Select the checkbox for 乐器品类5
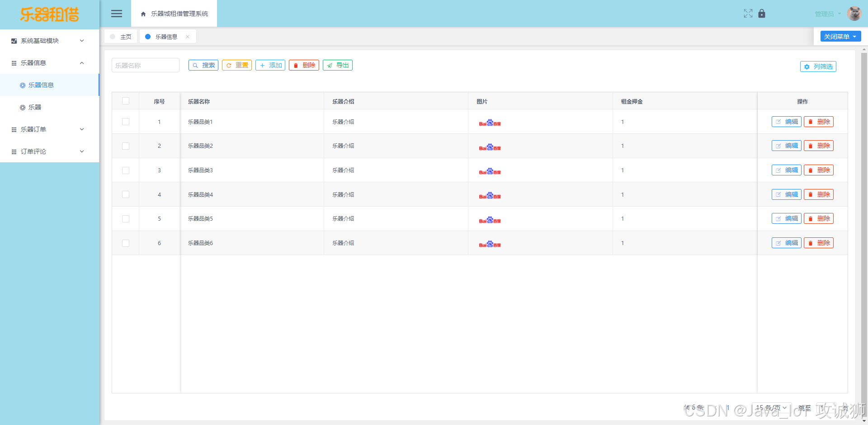Screen dimensions: 868x425 pyautogui.click(x=126, y=219)
